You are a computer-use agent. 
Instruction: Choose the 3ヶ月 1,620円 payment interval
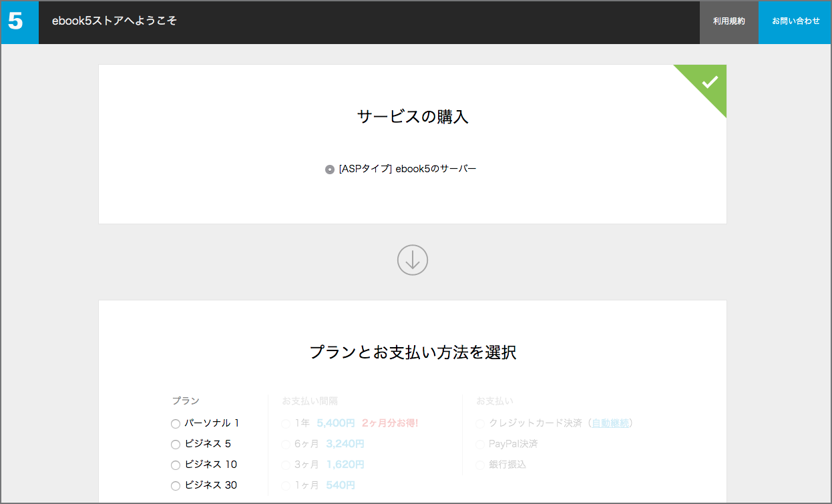286,465
